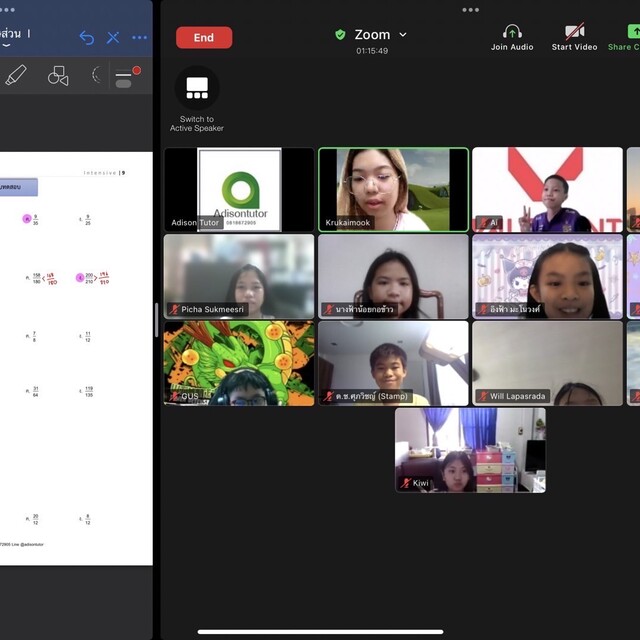The image size is (640, 640).
Task: Select the highlighter marker tool
Action: (16, 75)
